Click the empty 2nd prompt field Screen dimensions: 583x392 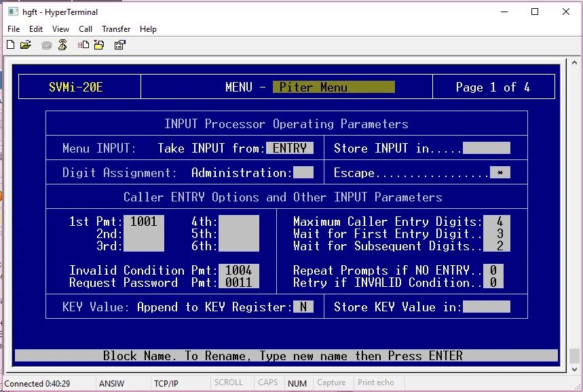pos(143,234)
